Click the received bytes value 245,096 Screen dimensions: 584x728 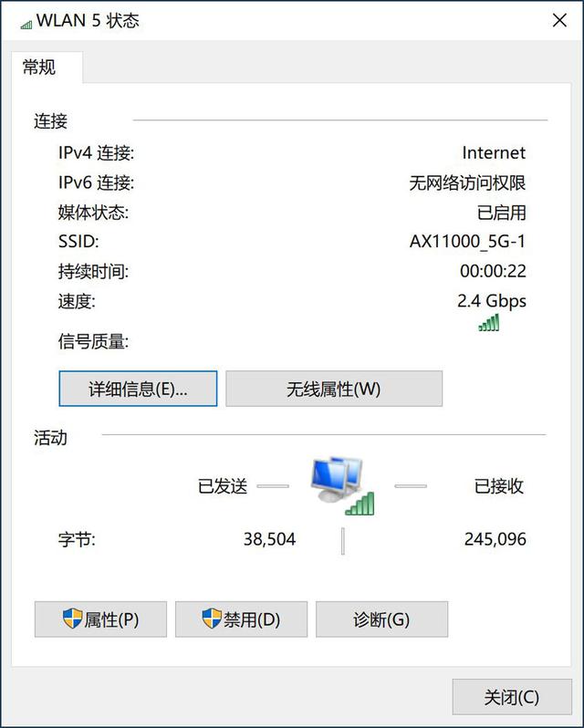pyautogui.click(x=495, y=539)
